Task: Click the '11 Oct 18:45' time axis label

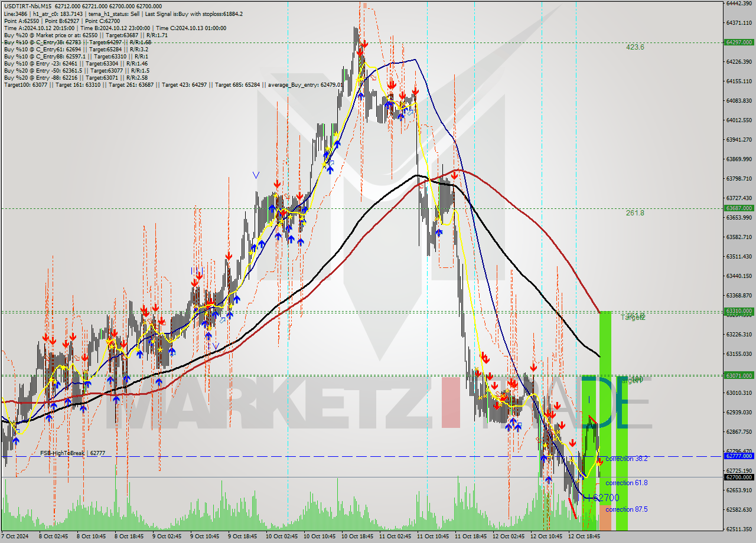Action: tap(471, 537)
